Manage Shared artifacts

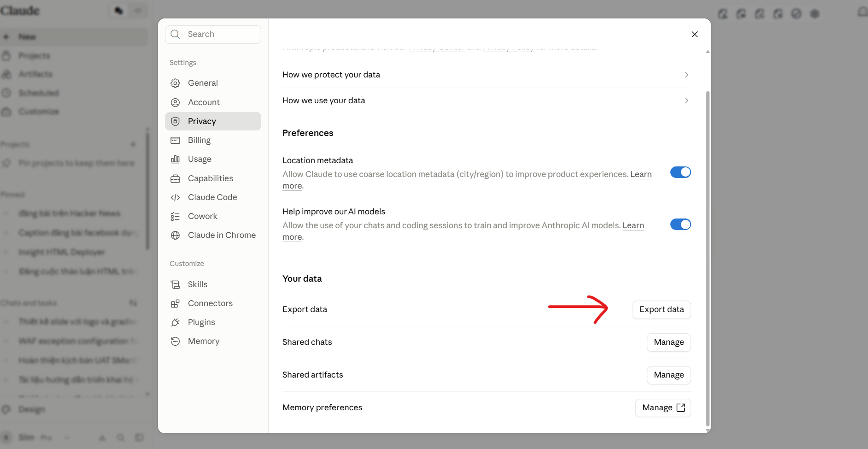[x=669, y=375]
